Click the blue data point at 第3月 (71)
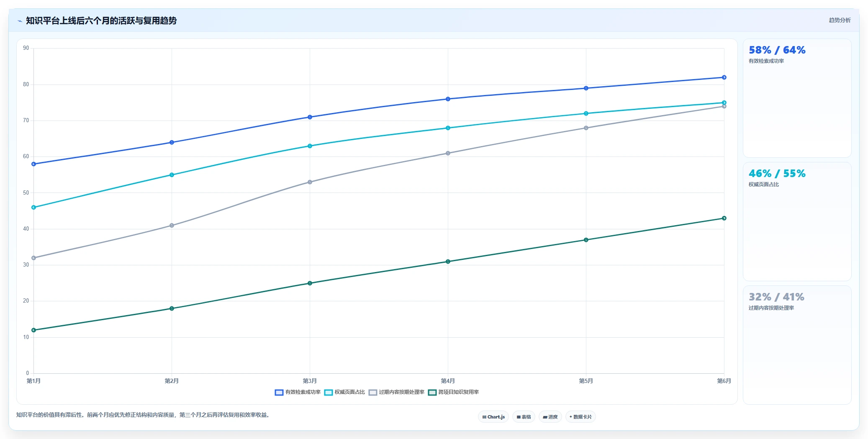Screen dimensions: 868x439 coord(310,117)
